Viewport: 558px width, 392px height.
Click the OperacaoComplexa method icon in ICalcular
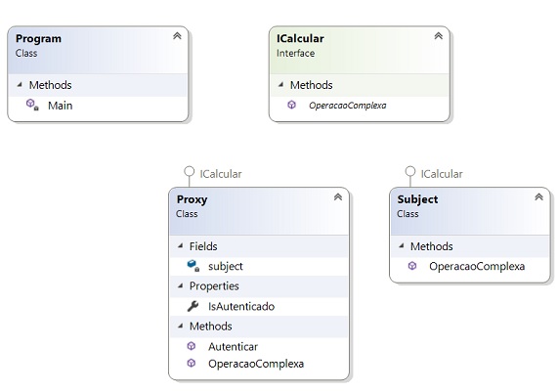pyautogui.click(x=291, y=105)
